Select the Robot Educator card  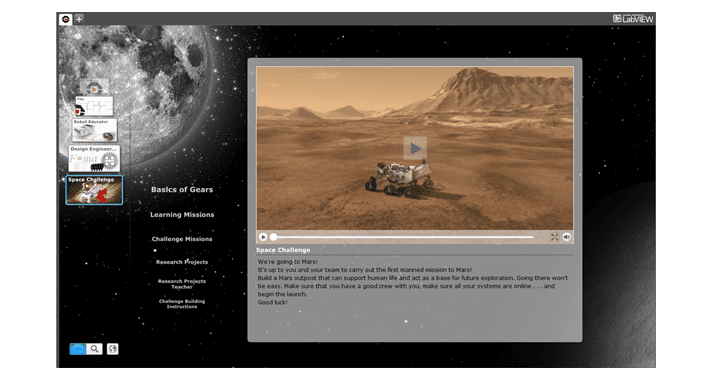(94, 130)
